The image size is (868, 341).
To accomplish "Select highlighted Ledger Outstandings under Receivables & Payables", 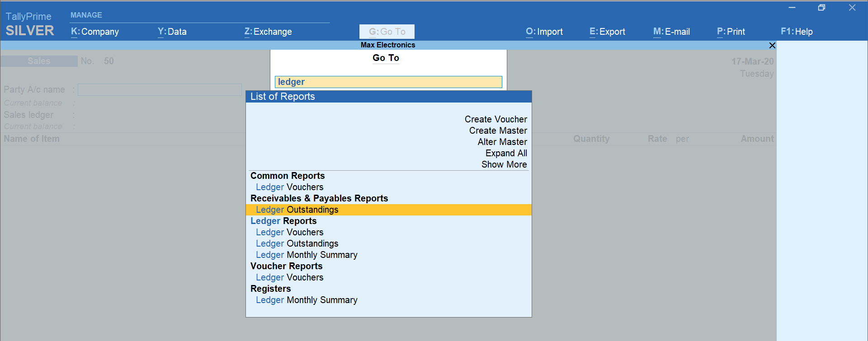I will click(297, 210).
